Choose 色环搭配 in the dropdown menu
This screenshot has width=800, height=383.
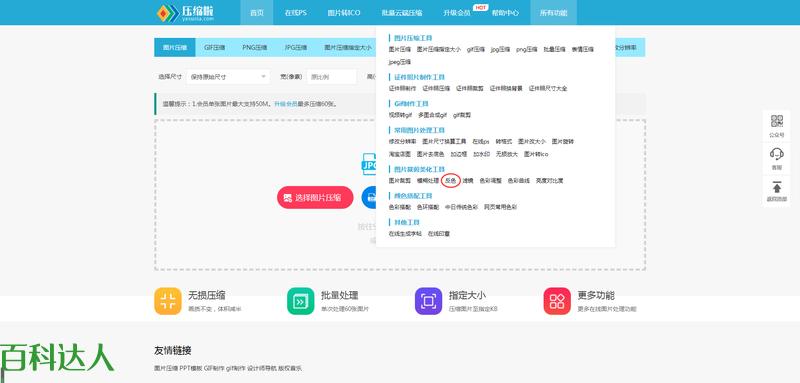coord(428,208)
